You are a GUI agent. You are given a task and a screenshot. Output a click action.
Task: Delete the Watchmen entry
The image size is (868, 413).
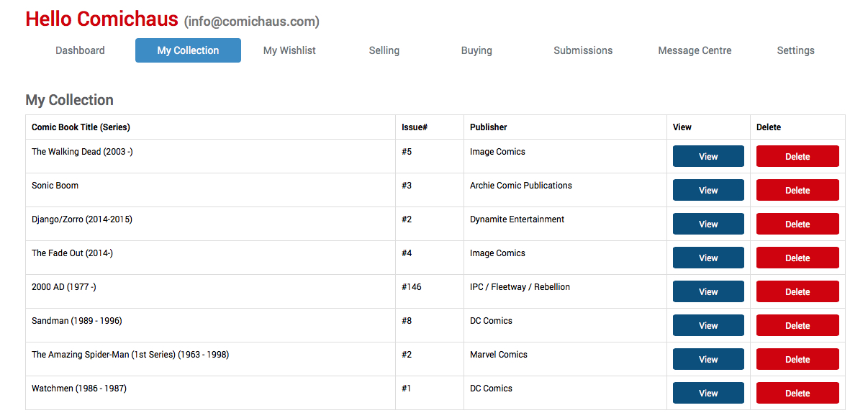point(797,393)
